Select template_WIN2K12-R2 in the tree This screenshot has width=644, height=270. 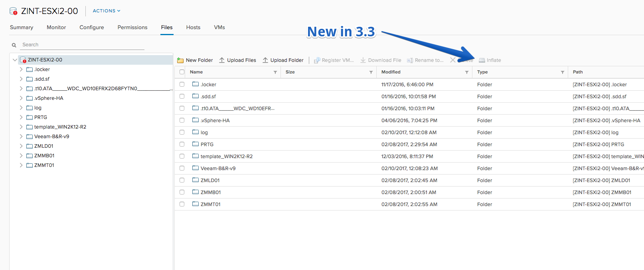(60, 127)
